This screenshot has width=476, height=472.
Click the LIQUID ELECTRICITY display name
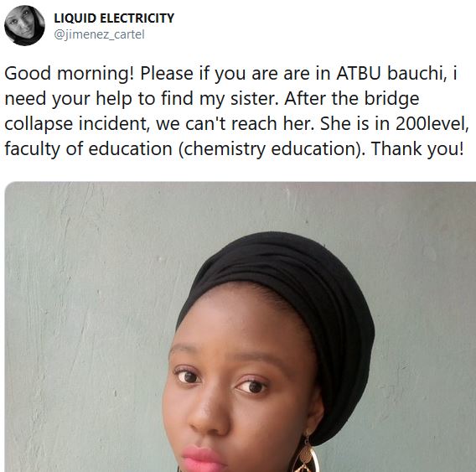coord(114,18)
